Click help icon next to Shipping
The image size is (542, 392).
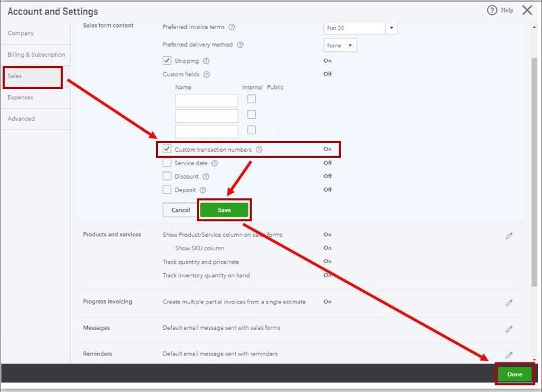[x=206, y=61]
